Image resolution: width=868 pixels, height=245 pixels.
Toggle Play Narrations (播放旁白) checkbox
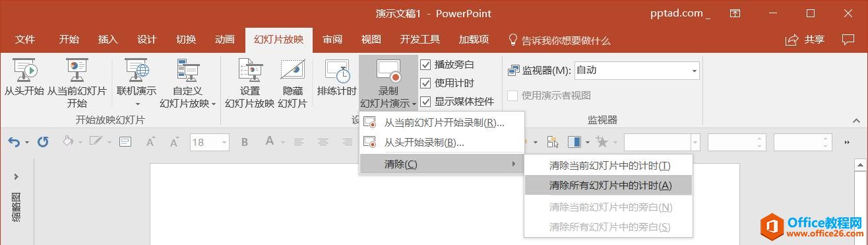(x=425, y=65)
